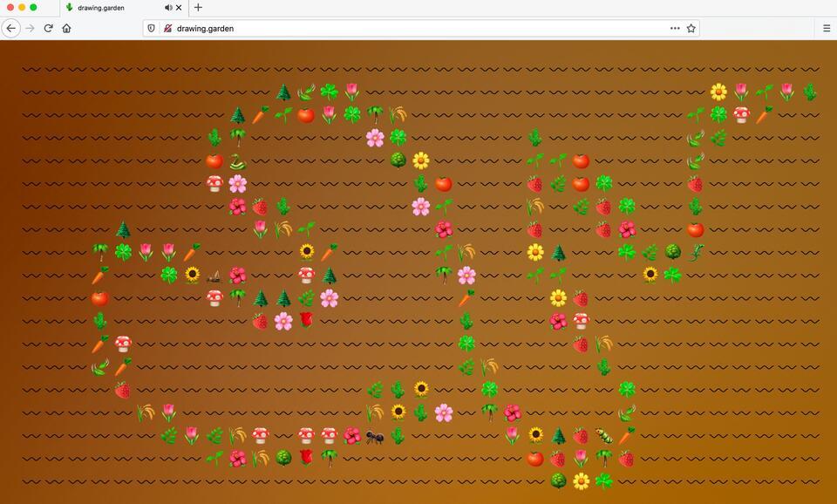This screenshot has width=837, height=504.
Task: Show the insecure connection padlock info
Action: pyautogui.click(x=167, y=28)
